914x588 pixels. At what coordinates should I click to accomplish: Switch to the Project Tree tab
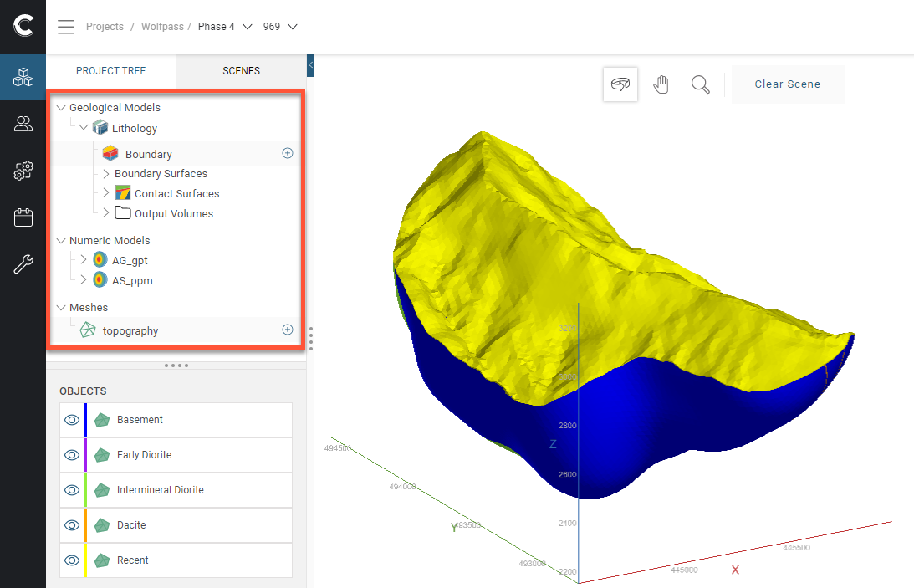pyautogui.click(x=111, y=71)
